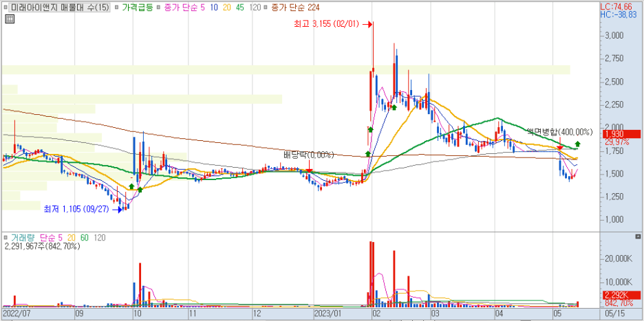
Task: Toggle the square before 종가 단순 224
Action: coord(267,8)
